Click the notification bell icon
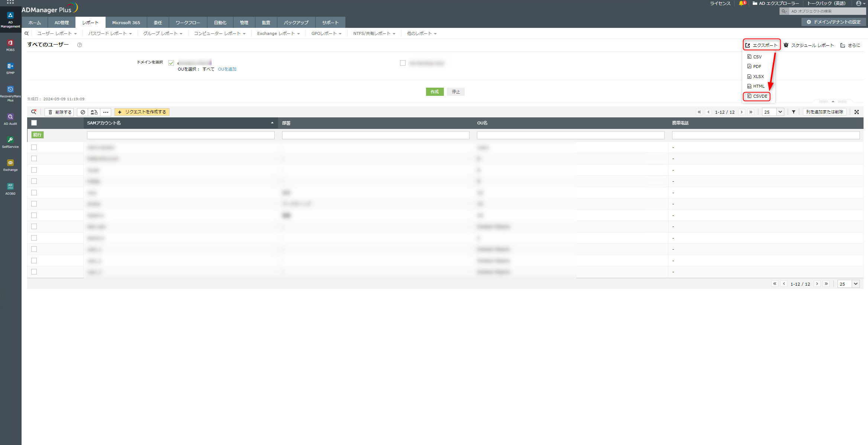Viewport: 868px width, 445px height. (741, 3)
